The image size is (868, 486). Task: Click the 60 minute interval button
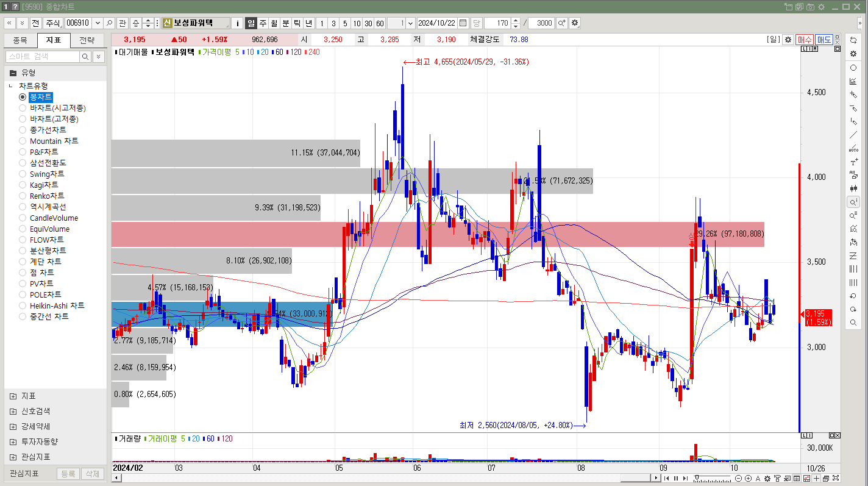(x=380, y=23)
